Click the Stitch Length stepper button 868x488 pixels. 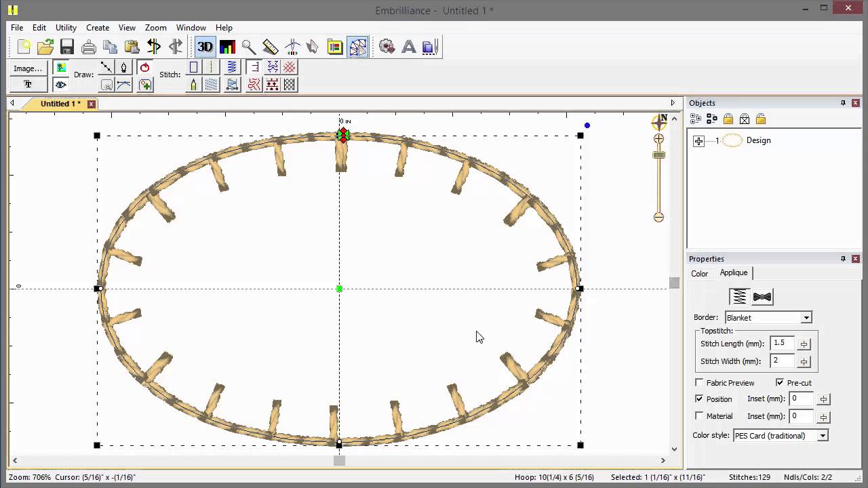point(804,344)
